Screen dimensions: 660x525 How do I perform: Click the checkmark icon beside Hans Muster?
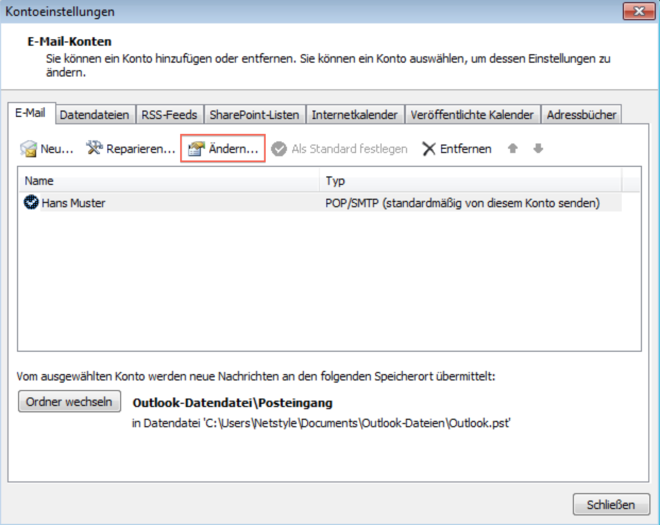pos(31,203)
